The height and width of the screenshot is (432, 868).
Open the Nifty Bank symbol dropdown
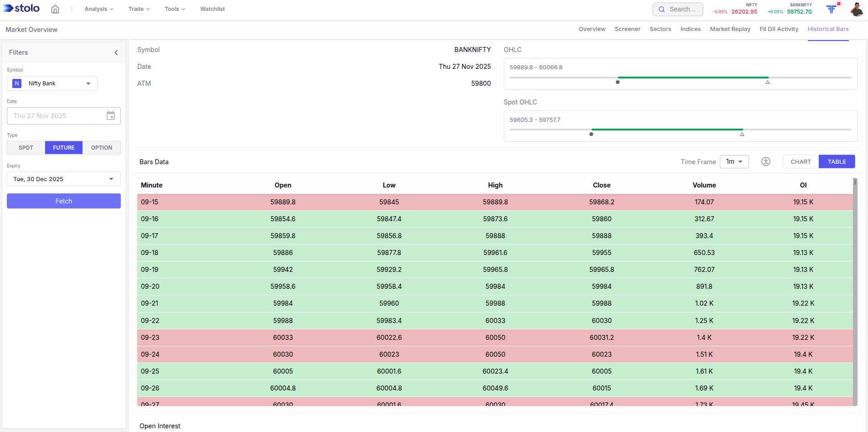click(52, 83)
